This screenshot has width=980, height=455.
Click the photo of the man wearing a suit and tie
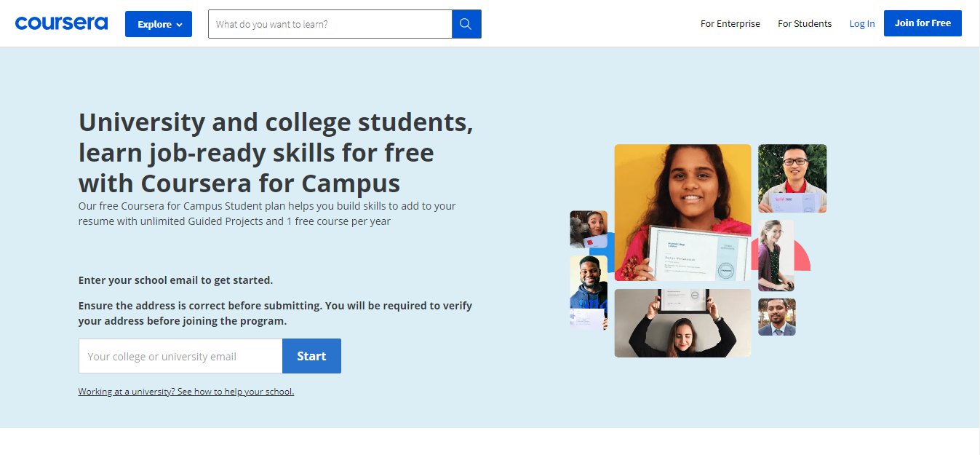coord(776,317)
